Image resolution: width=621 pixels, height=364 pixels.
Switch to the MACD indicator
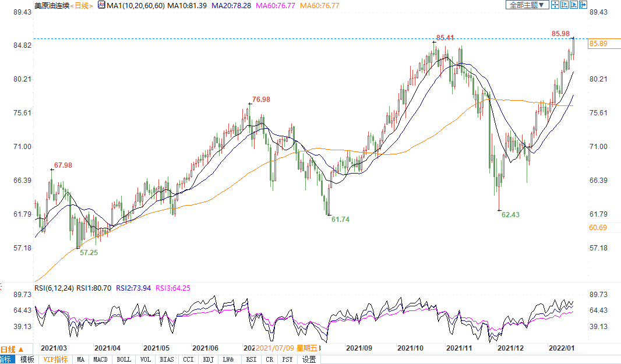pos(100,359)
